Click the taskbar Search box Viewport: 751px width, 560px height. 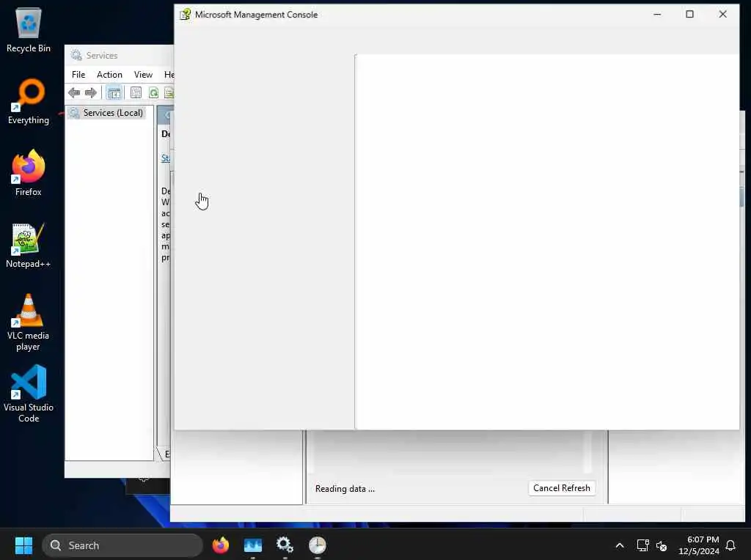coord(122,545)
